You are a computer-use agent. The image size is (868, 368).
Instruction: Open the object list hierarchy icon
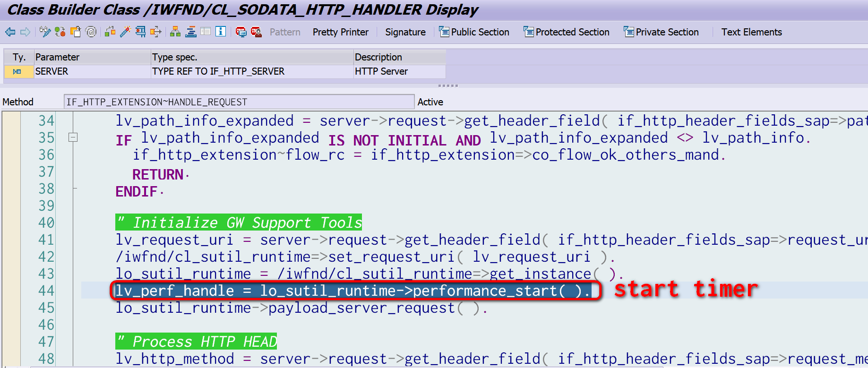(x=175, y=32)
